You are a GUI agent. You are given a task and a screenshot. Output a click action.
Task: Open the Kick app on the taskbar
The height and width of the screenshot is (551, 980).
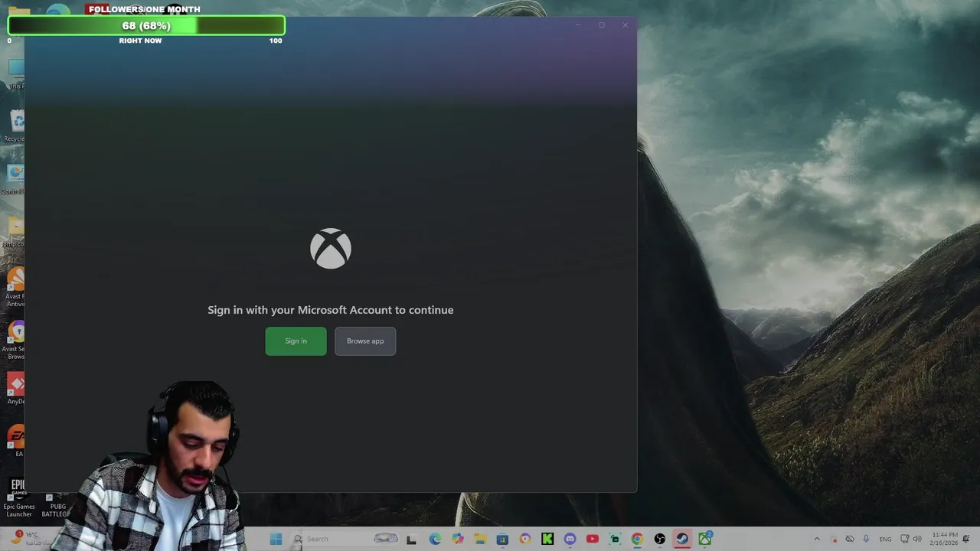click(547, 539)
